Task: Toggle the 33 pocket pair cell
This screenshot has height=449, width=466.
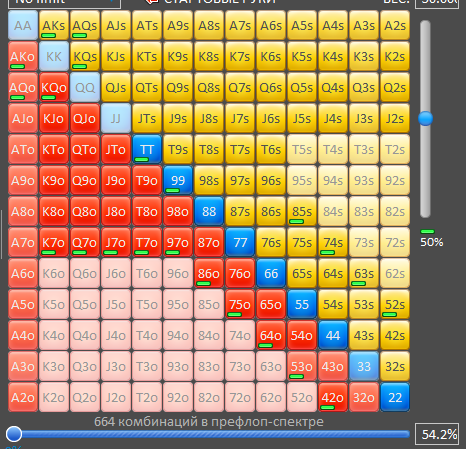Action: click(364, 366)
